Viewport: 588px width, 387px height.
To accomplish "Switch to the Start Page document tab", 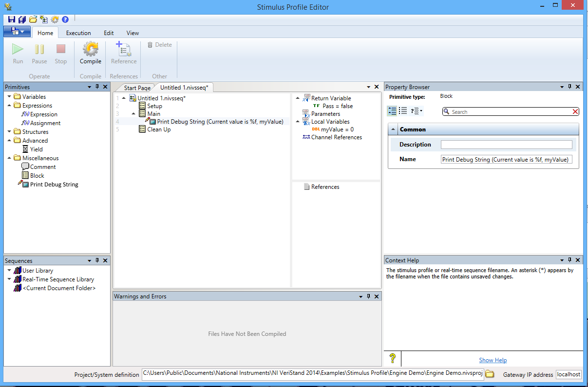I will click(137, 88).
